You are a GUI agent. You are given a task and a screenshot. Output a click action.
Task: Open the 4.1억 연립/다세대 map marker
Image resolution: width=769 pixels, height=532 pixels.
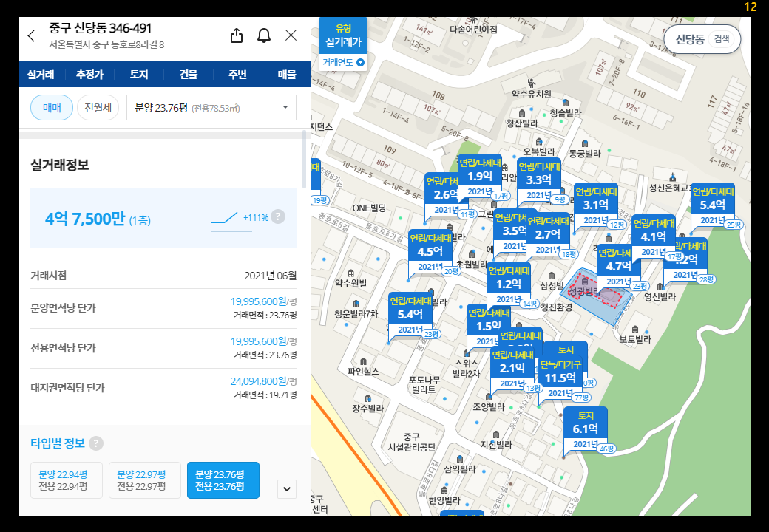653,237
